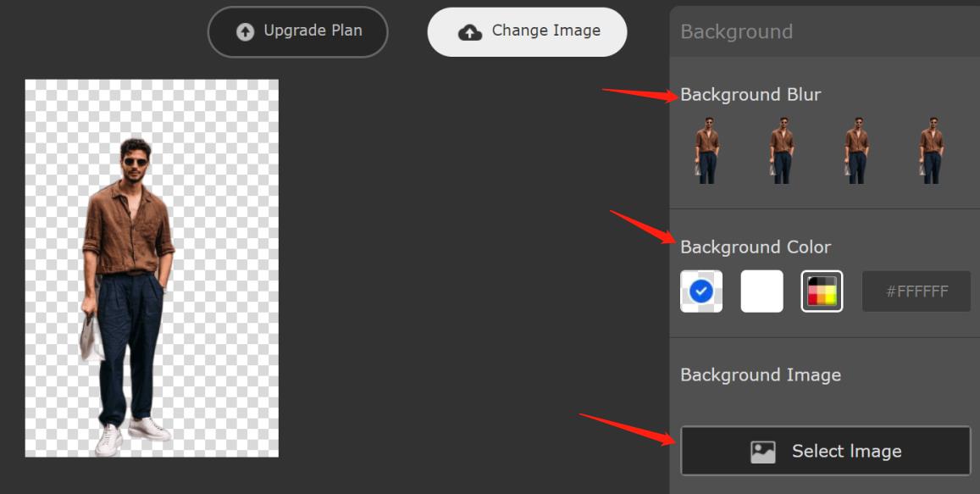Click the cutout man preview image
980x494 pixels.
click(x=152, y=269)
